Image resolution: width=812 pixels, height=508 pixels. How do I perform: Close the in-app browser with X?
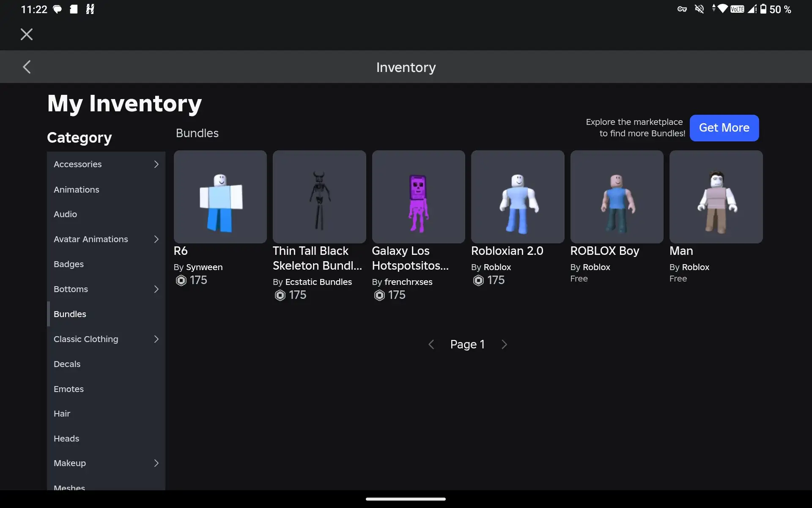tap(27, 34)
